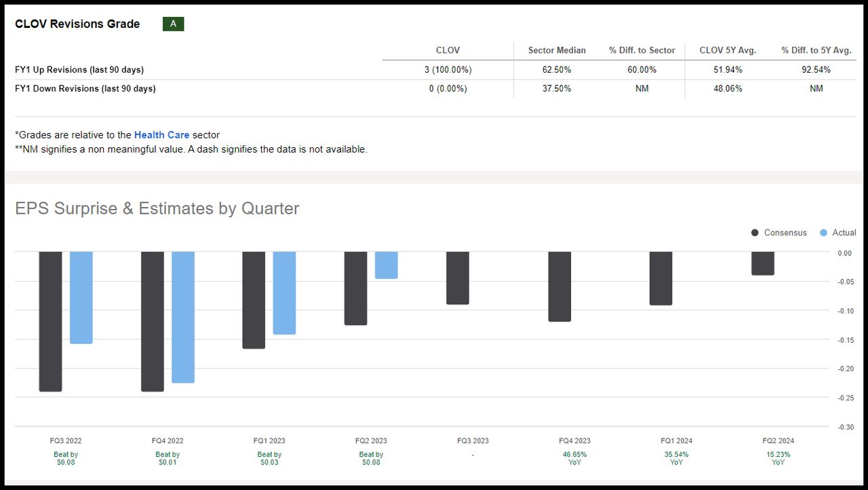Image resolution: width=868 pixels, height=490 pixels.
Task: Click the FQ3 2023 consensus bar
Action: (x=457, y=278)
